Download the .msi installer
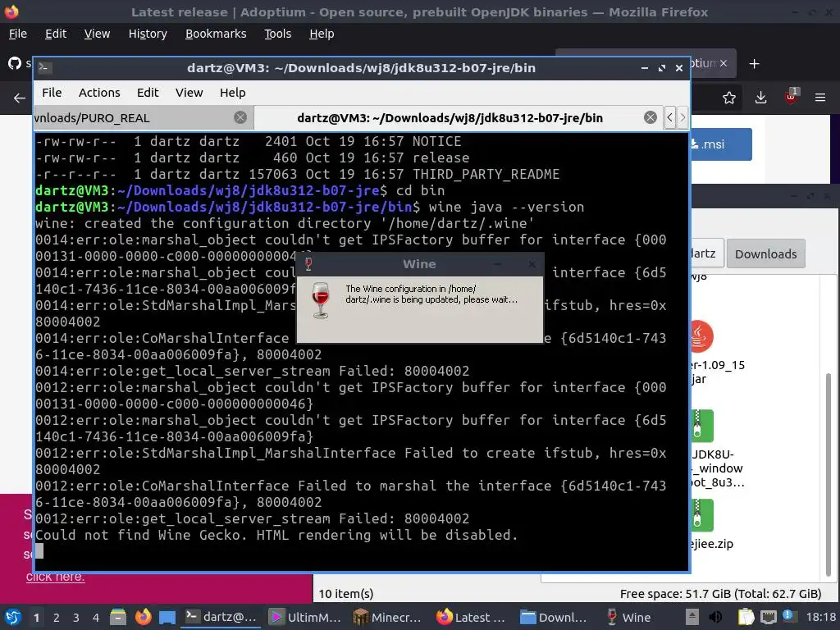 pos(721,144)
